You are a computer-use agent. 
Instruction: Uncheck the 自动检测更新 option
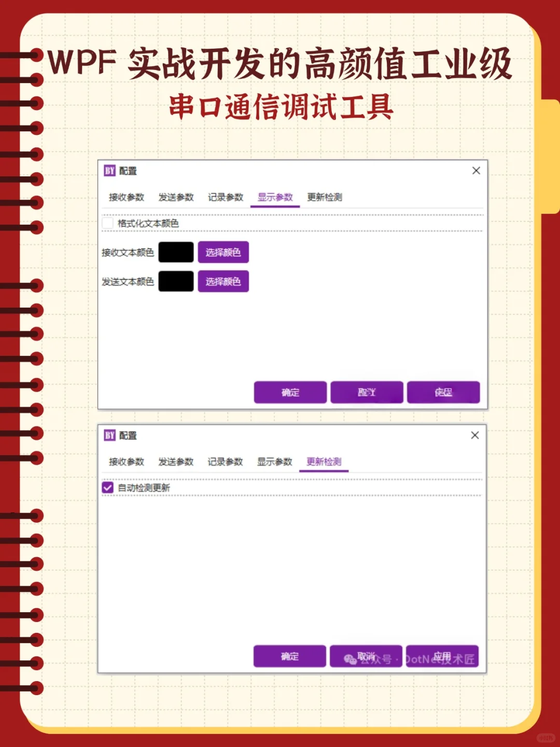tap(108, 488)
